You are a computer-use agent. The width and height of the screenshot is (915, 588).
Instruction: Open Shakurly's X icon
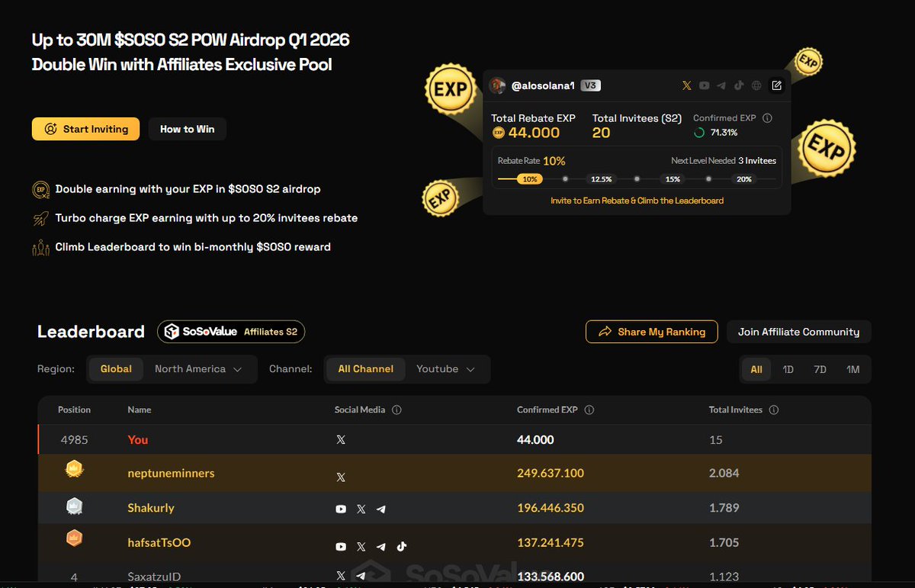[361, 509]
